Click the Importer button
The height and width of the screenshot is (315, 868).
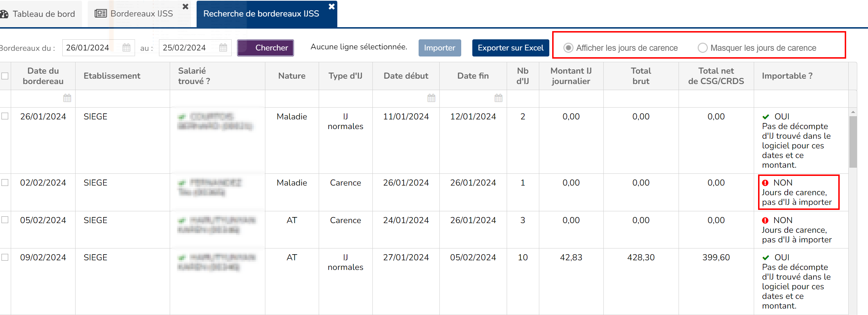click(439, 48)
